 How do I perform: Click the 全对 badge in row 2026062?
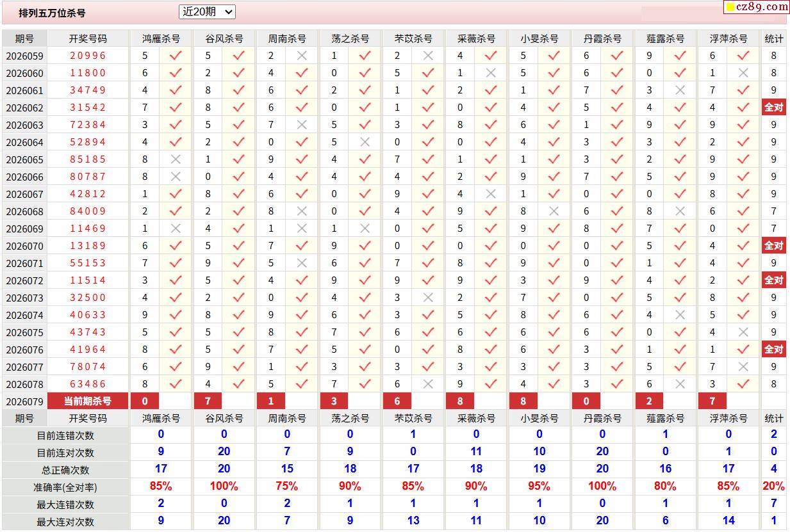click(773, 108)
